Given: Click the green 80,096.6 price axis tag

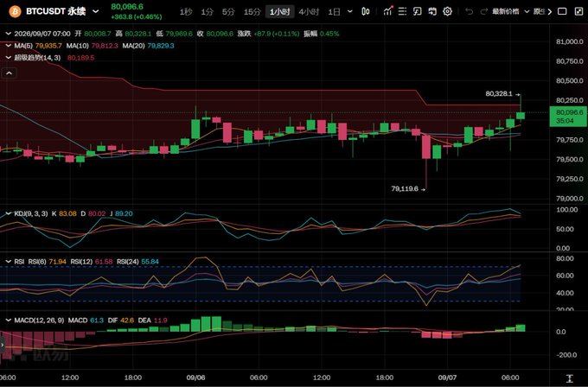Looking at the screenshot, I should [568, 116].
